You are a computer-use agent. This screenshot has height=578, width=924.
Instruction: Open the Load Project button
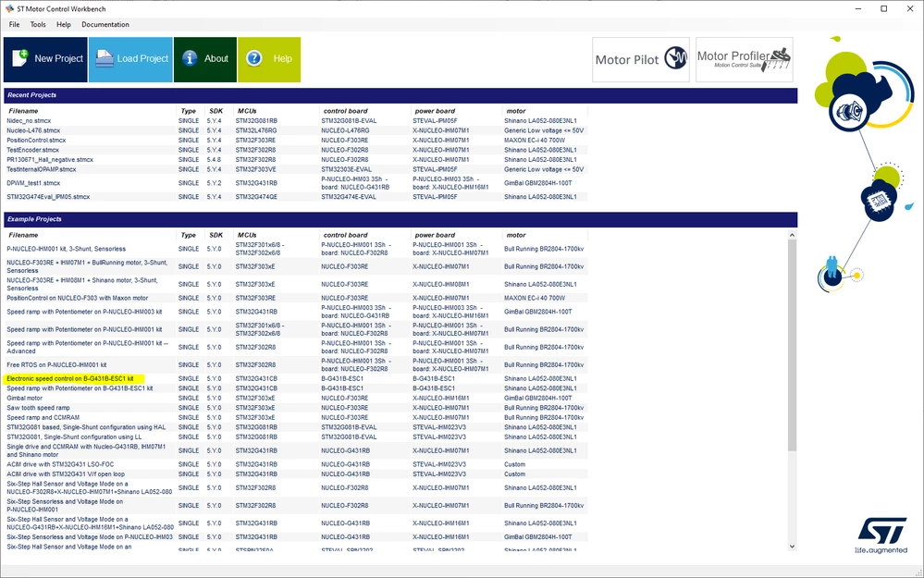tap(130, 59)
